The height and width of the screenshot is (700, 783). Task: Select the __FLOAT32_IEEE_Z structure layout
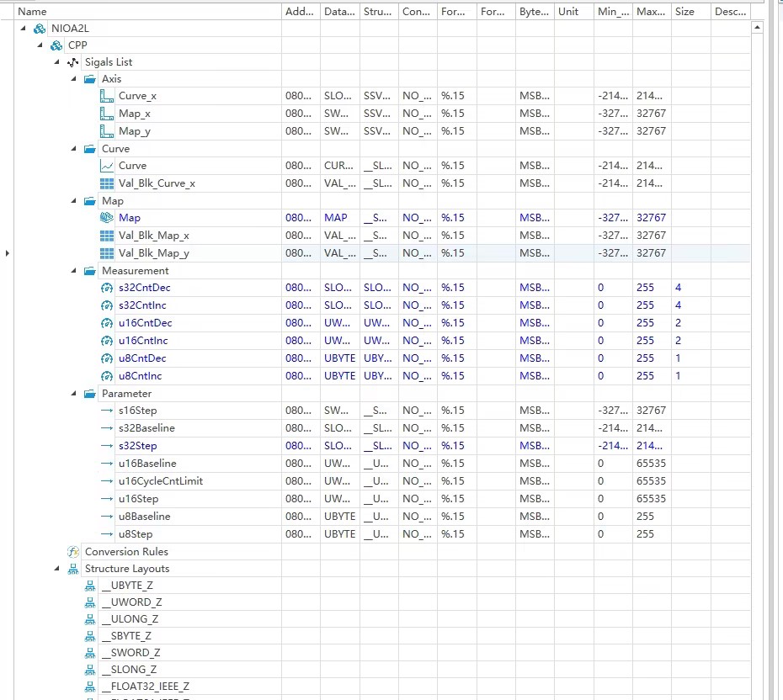point(146,687)
